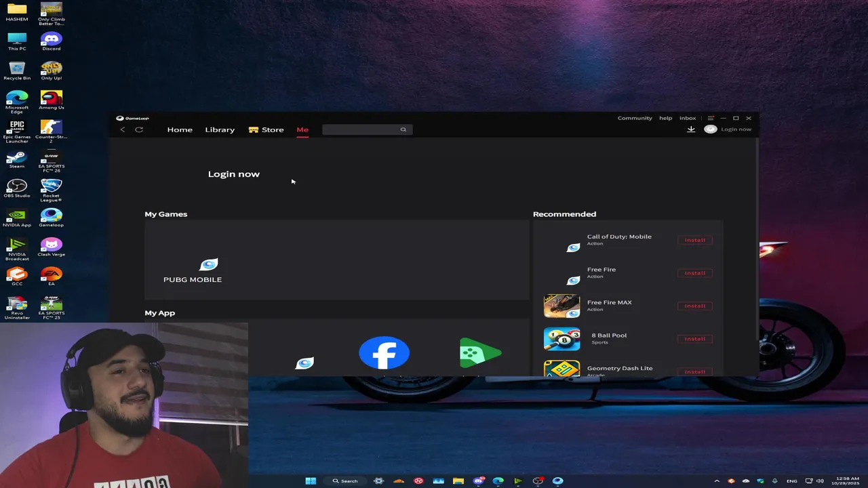Open PUBG MOBILE in My Games
Viewport: 868px width, 488px height.
coord(193,270)
